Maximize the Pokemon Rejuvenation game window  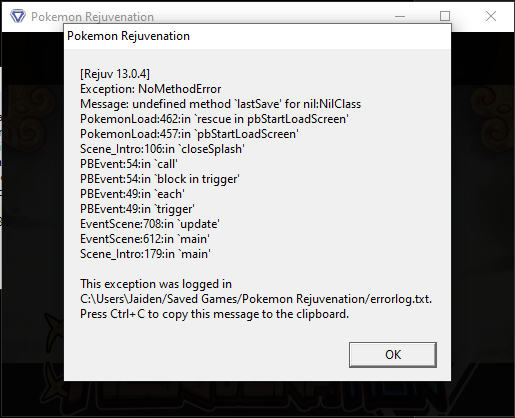445,16
